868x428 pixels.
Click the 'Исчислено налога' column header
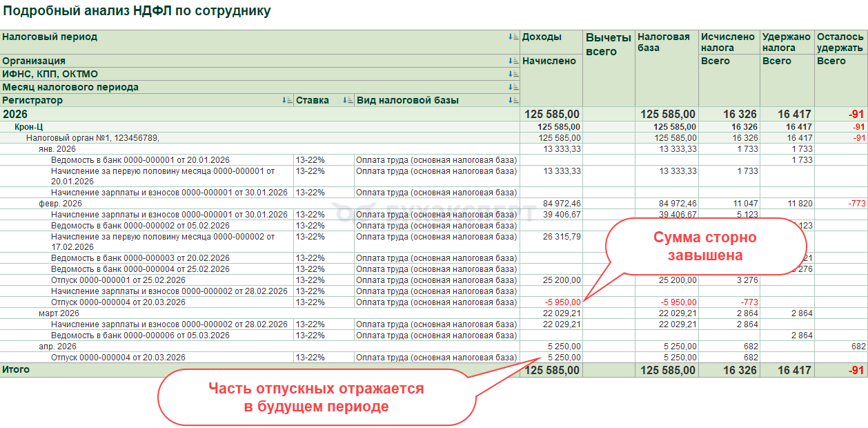point(729,42)
